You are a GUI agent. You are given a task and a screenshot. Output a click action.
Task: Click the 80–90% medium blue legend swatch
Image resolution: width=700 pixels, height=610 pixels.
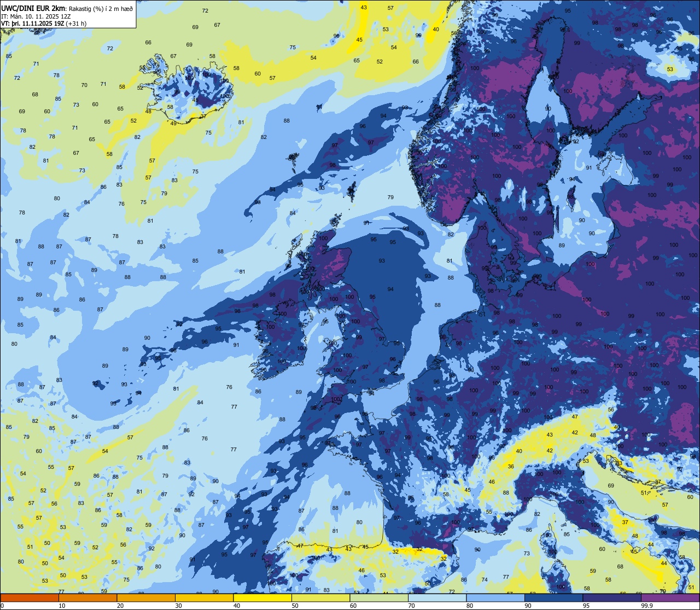coord(495,597)
